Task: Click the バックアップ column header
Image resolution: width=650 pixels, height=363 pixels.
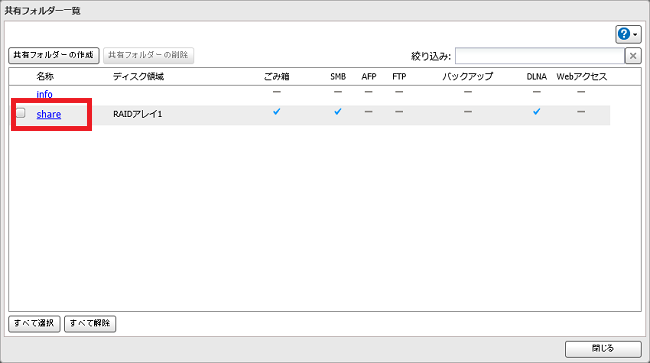Action: click(x=468, y=76)
